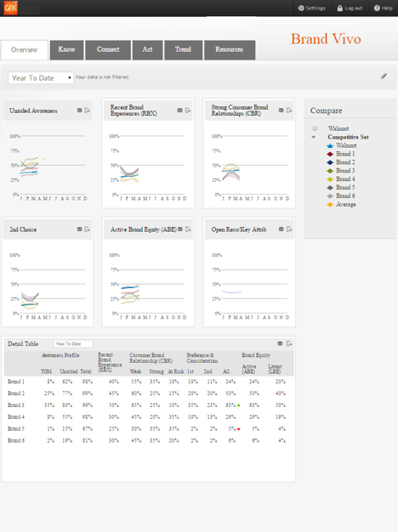Click the Compare panel heading
The image size is (398, 532).
click(326, 110)
